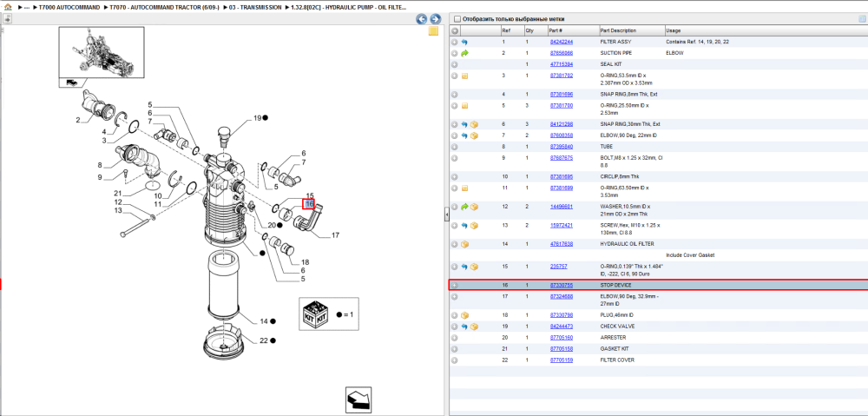Toggle the side panel icon at top-left toolbar
Viewport: 868px width, 416px height.
coord(8,19)
